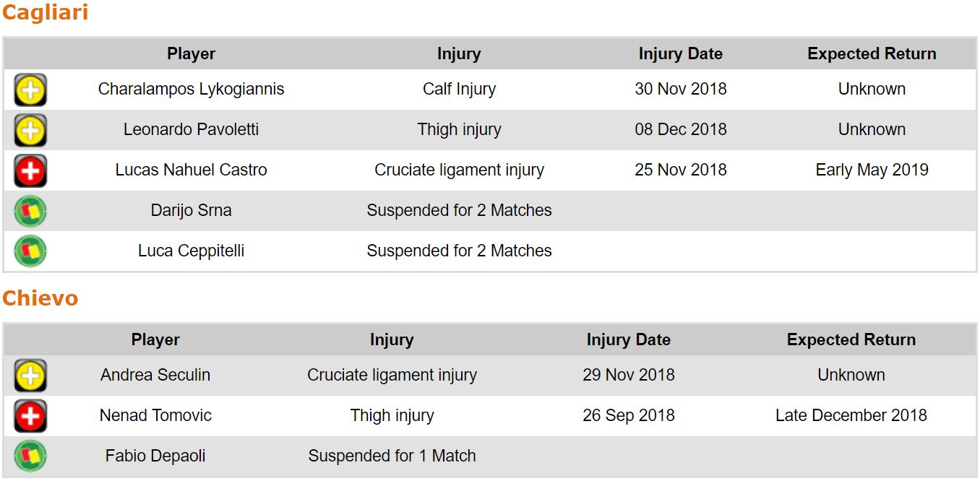Screen dimensions: 980x481
Task: Click the Injury Date header in Cagliari table
Action: [680, 54]
